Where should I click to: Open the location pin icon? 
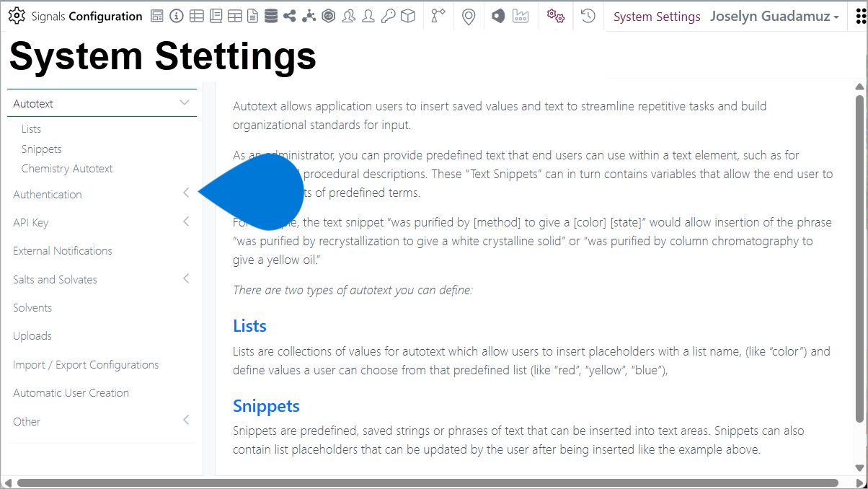pos(469,17)
